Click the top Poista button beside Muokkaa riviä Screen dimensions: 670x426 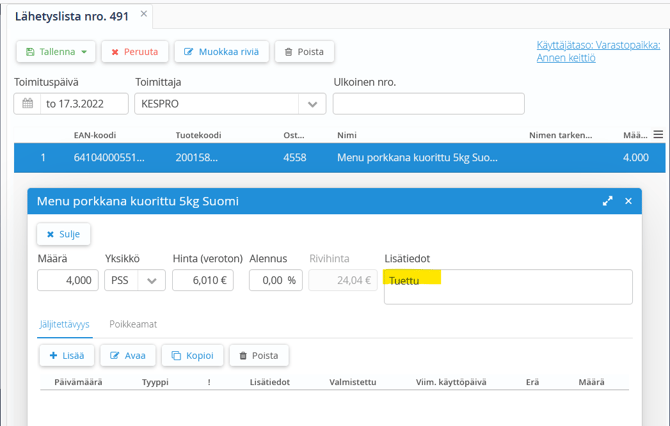tap(304, 52)
